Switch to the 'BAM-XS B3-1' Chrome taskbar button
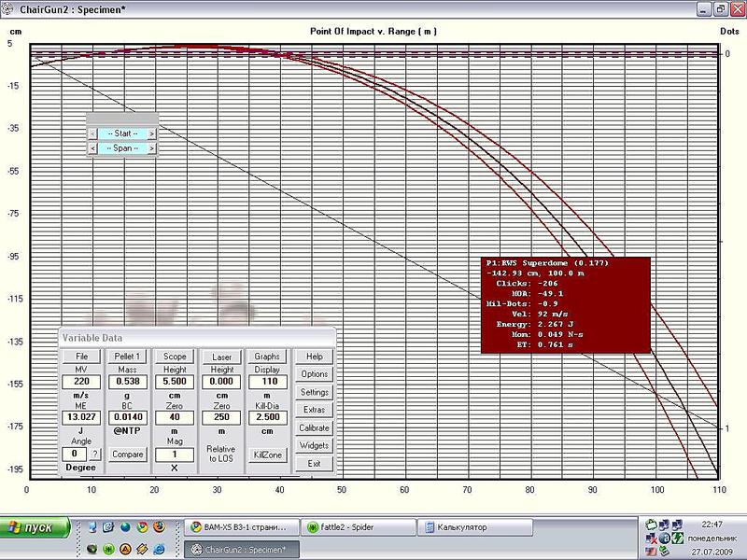 coord(242,527)
